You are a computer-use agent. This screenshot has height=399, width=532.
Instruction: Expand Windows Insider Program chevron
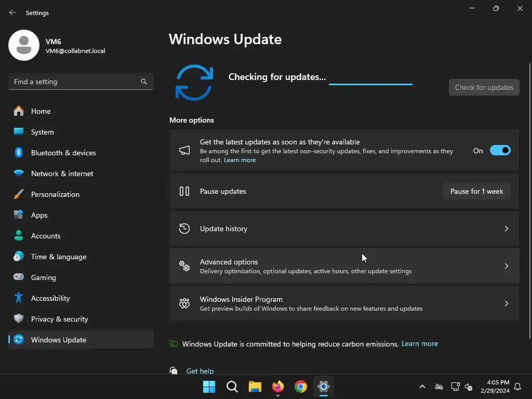pos(507,303)
